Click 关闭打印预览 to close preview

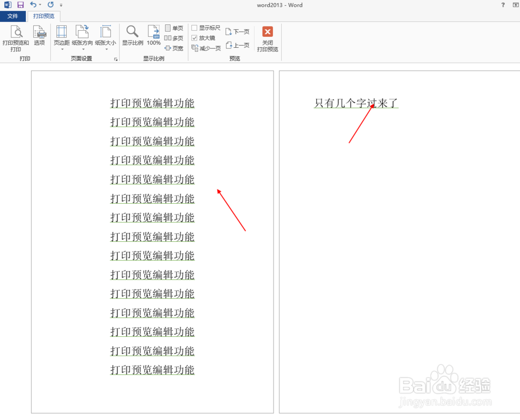pyautogui.click(x=268, y=39)
